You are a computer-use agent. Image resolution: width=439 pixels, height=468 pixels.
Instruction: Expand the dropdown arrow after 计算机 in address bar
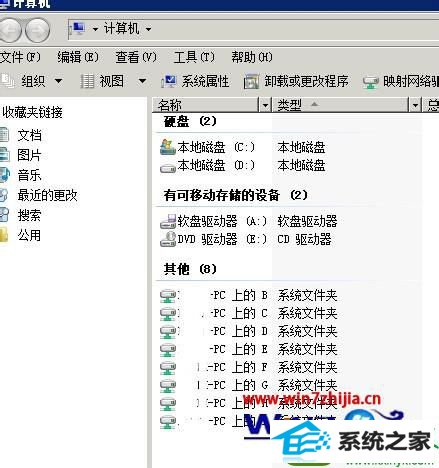[x=148, y=30]
